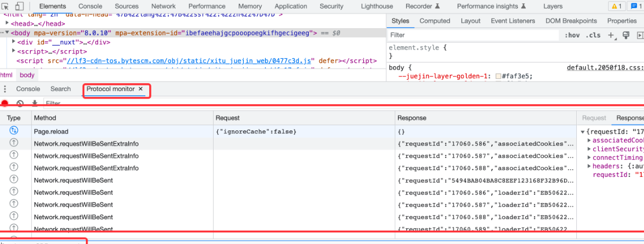Save Protocol monitor messages with the download icon
The image size is (644, 244).
click(35, 104)
